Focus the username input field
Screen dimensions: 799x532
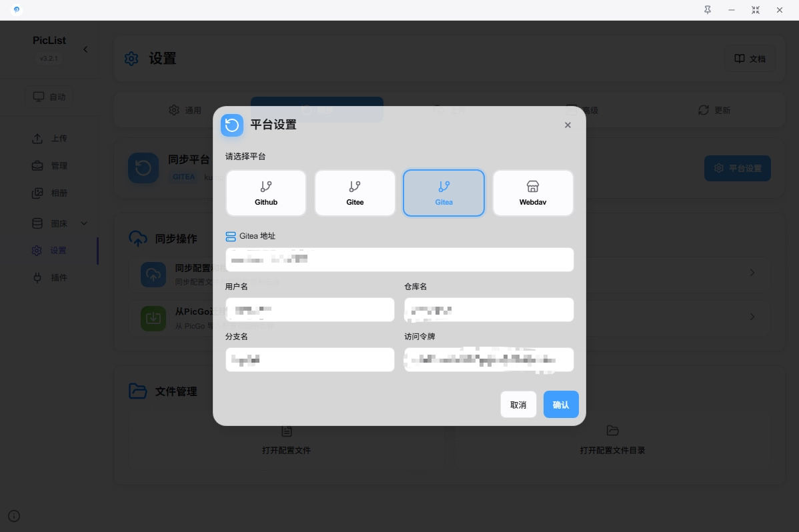coord(310,309)
